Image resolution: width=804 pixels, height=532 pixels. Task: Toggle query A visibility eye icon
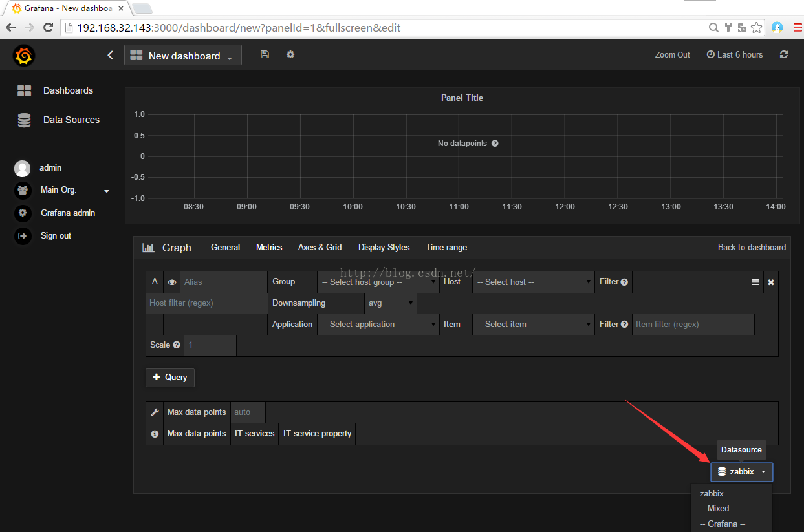coord(172,282)
